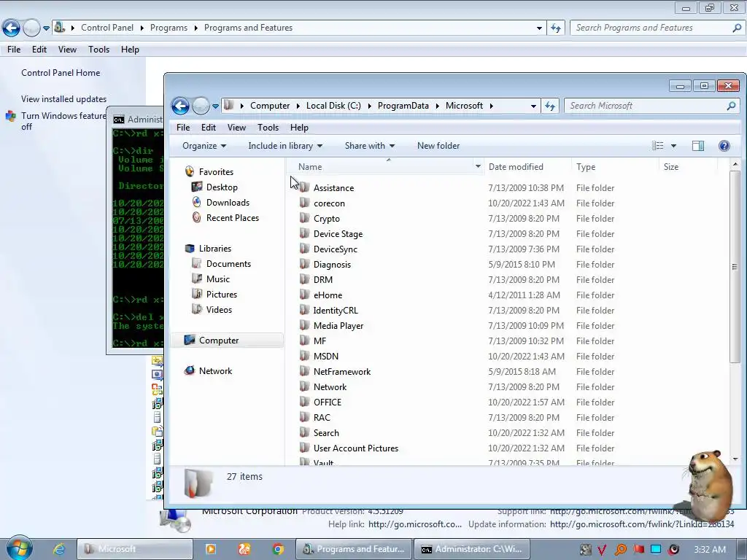Viewport: 747px width, 560px height.
Task: Click Network icon in navigation pane
Action: pos(190,370)
